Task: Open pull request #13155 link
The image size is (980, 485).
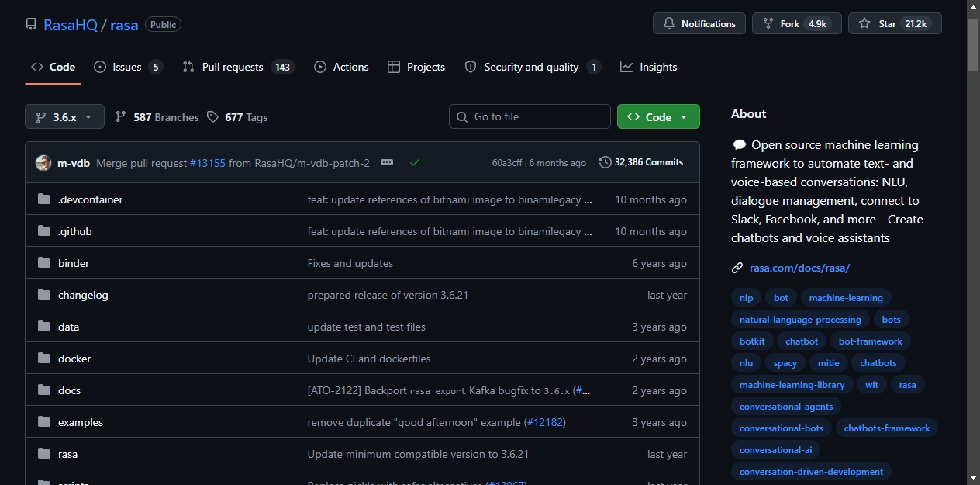Action: pos(208,163)
